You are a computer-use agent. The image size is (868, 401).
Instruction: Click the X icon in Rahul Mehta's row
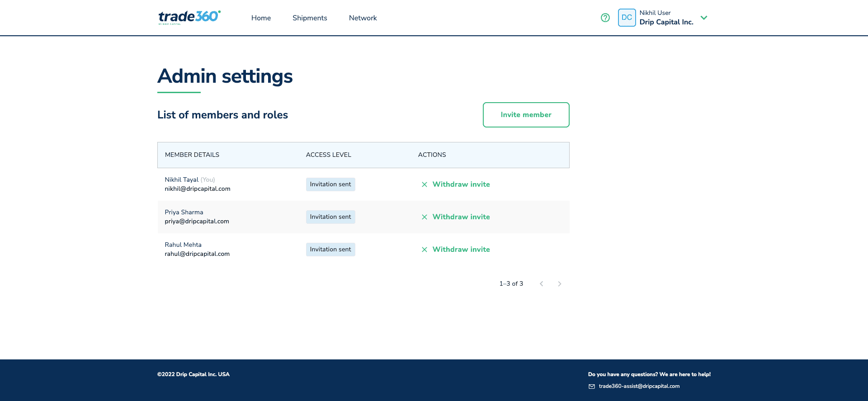click(x=425, y=250)
